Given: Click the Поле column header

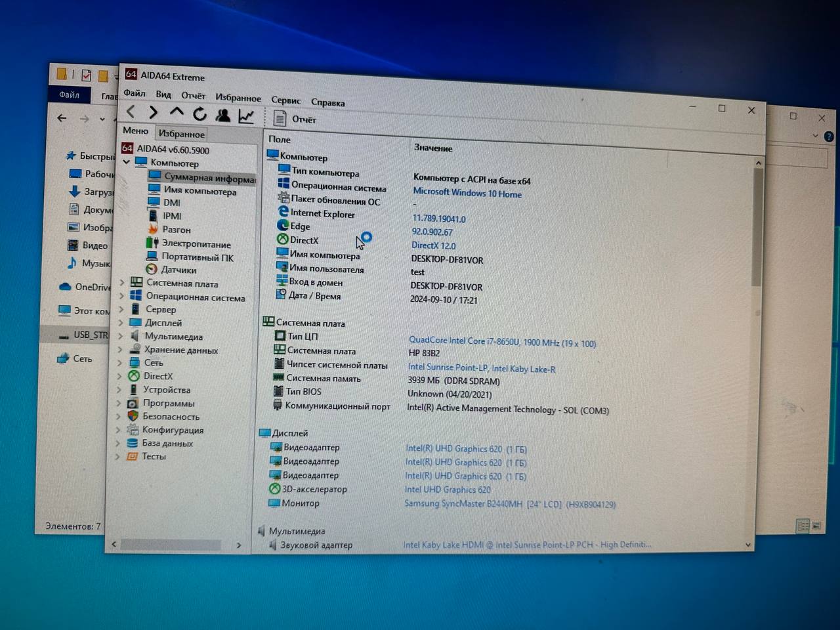Looking at the screenshot, I should (280, 139).
